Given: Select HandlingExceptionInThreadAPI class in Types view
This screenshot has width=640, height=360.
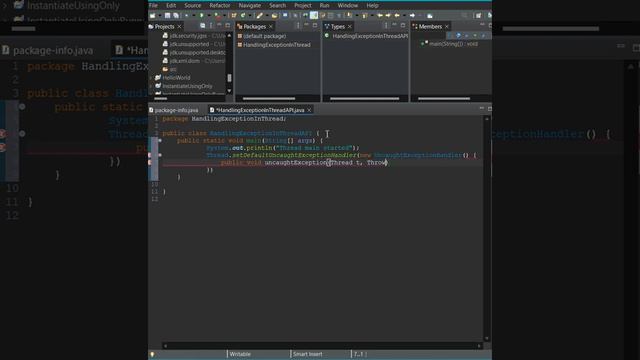Looking at the screenshot, I should click(x=366, y=36).
